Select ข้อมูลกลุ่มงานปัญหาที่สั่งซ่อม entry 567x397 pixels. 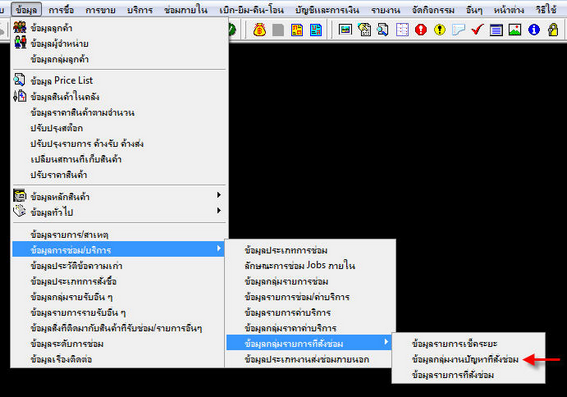468,359
